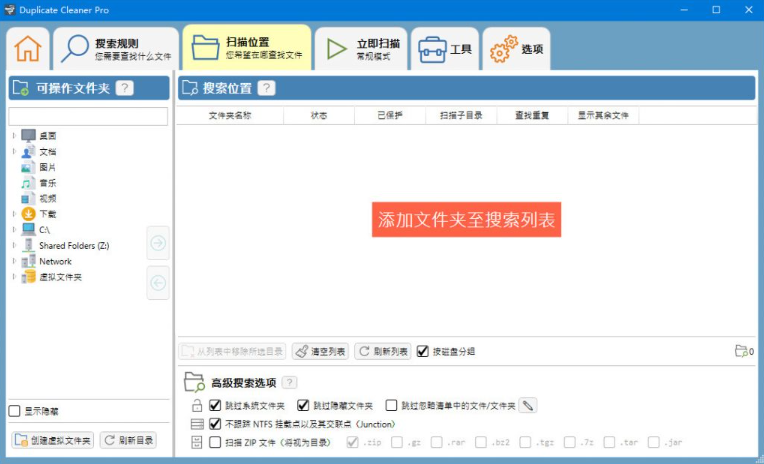The image size is (764, 464).
Task: Click the 状态 column header
Action: pyautogui.click(x=319, y=116)
